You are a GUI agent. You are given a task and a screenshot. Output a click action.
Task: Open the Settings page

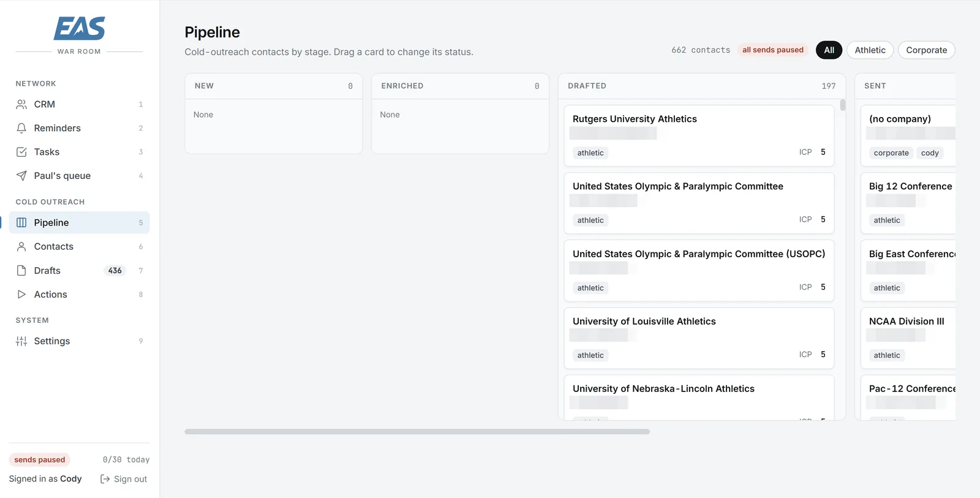click(x=79, y=341)
